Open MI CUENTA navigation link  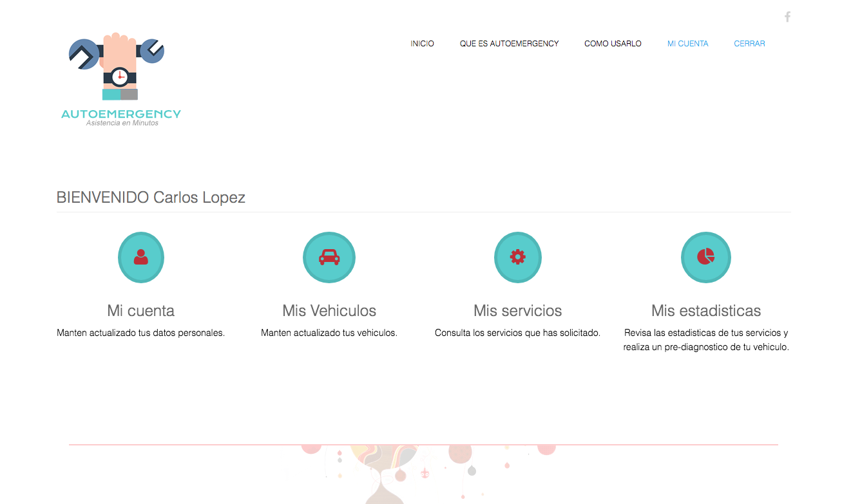tap(687, 44)
